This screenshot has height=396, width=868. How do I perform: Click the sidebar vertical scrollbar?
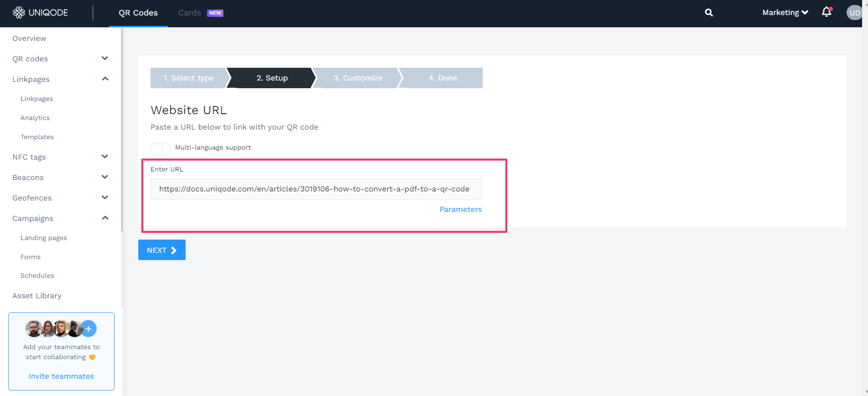click(x=122, y=130)
